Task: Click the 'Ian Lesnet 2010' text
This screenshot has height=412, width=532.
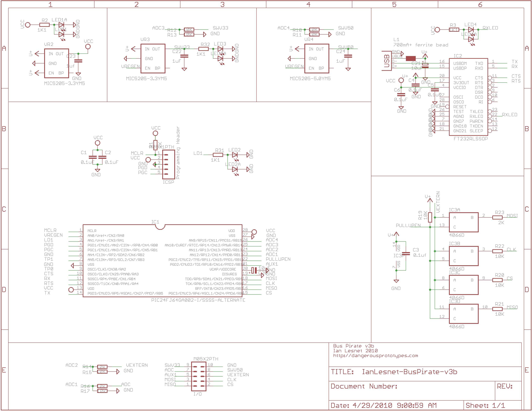Action: [355, 351]
